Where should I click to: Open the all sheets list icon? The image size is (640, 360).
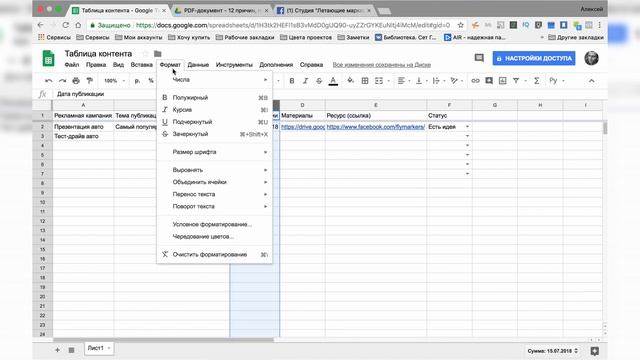71,350
